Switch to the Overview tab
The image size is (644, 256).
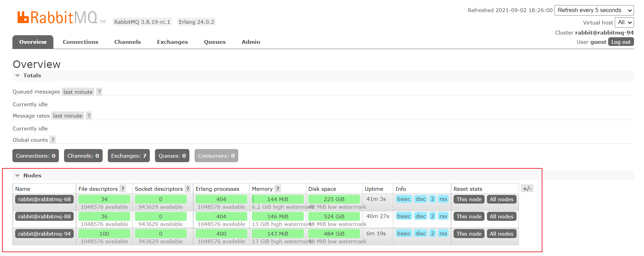33,42
